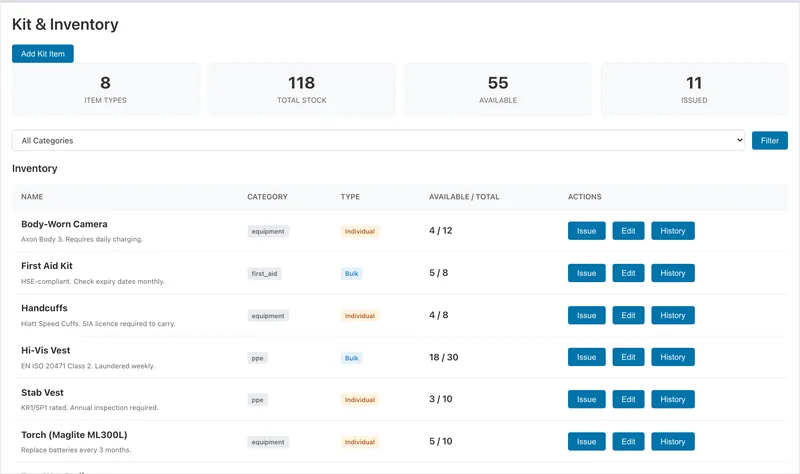Select the Hi-Vis Vest name
The image size is (800, 474).
pos(45,351)
